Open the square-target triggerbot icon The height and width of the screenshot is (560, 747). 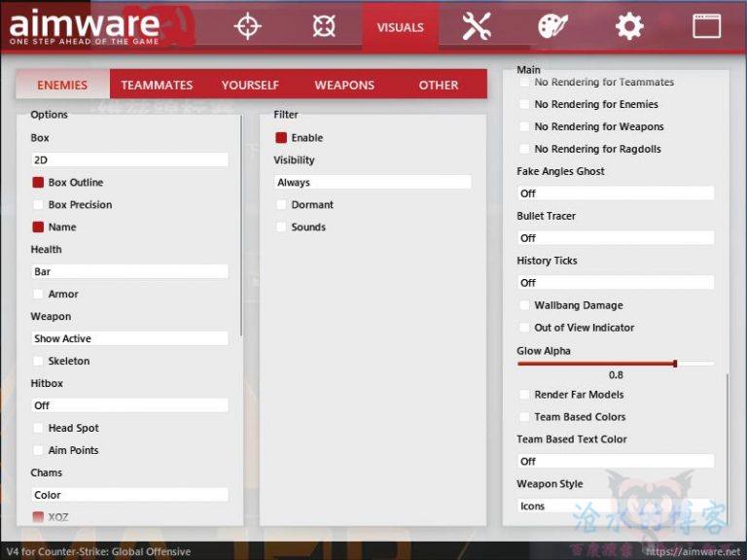324,26
